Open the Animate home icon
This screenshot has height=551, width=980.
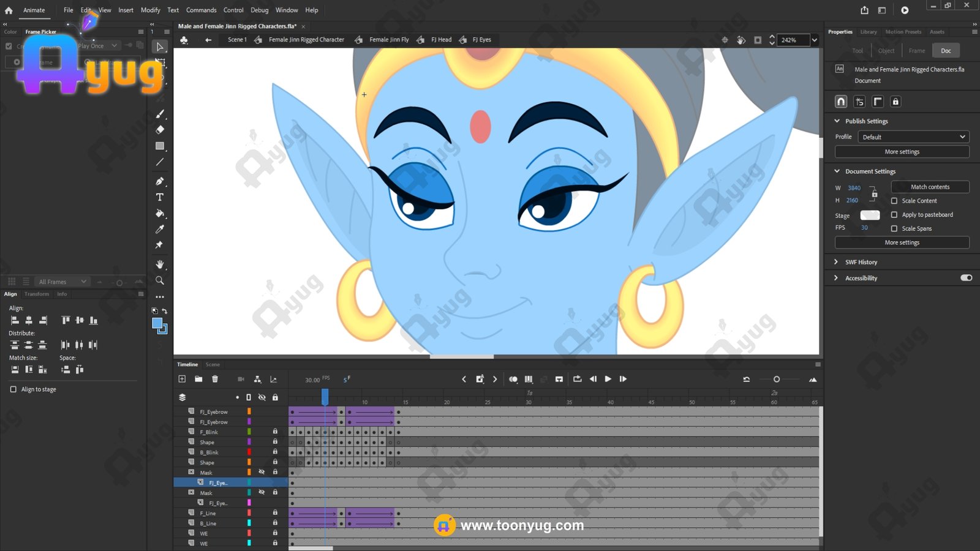point(9,10)
